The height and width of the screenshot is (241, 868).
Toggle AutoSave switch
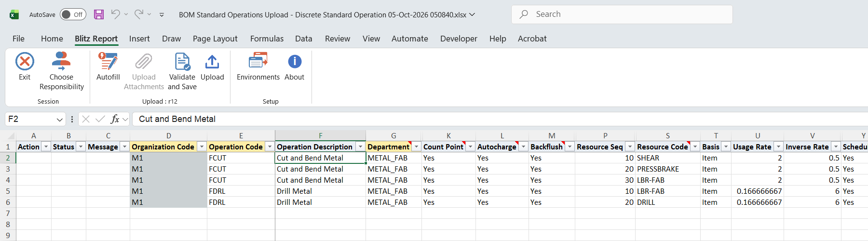(x=73, y=14)
